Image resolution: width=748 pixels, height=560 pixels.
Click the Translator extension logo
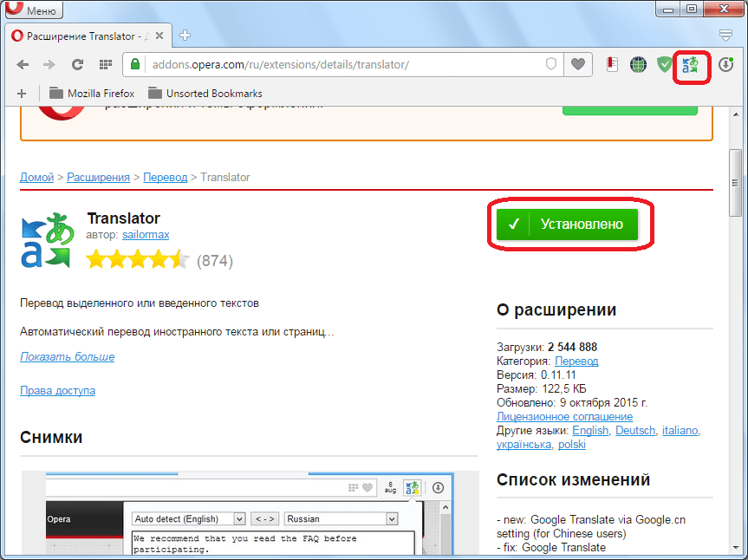point(48,240)
